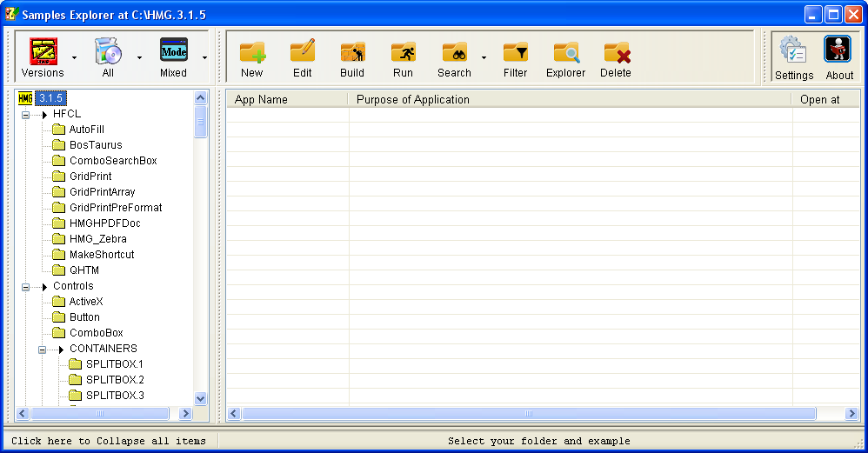The height and width of the screenshot is (453, 868).
Task: Show the About dialog
Action: (838, 51)
